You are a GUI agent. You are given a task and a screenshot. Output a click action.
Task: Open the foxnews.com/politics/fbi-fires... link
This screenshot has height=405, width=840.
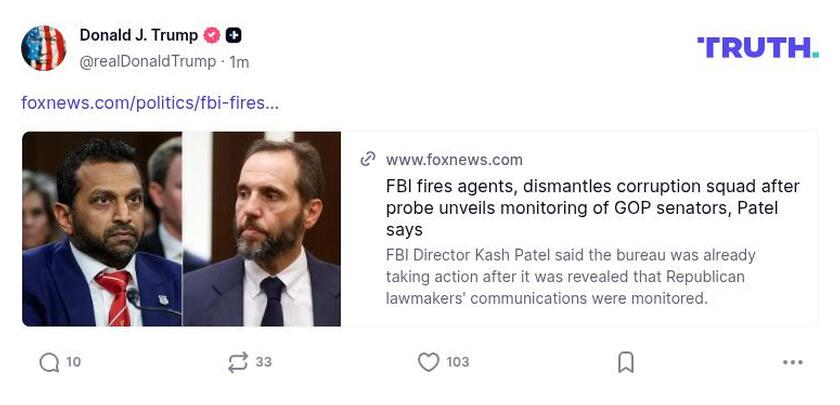pos(150,102)
